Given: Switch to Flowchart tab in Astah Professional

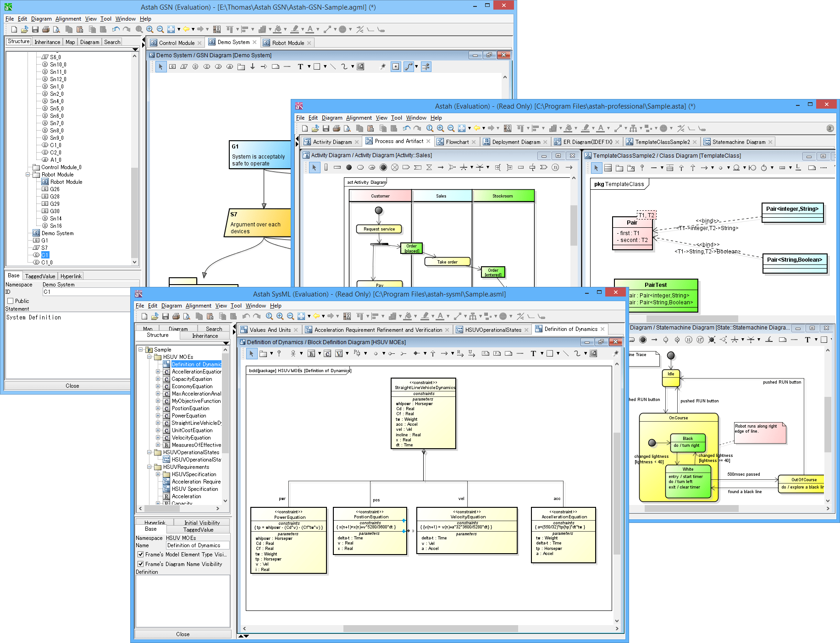Looking at the screenshot, I should 457,142.
